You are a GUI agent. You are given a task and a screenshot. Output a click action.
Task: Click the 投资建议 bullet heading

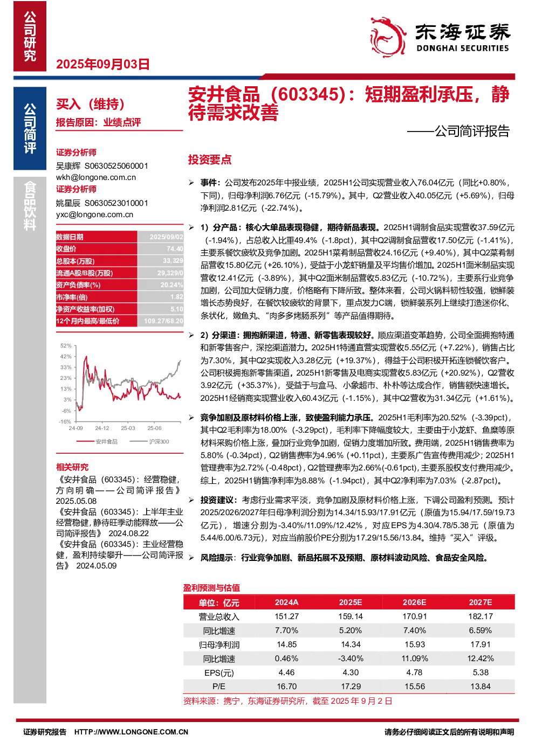[x=218, y=500]
